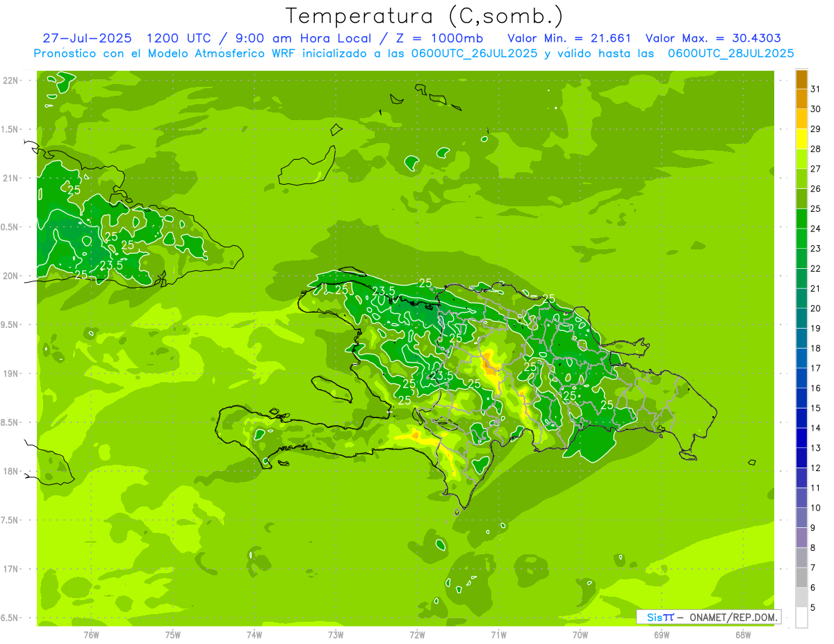Click the "30" color scale label
The width and height of the screenshot is (834, 644).
[816, 109]
